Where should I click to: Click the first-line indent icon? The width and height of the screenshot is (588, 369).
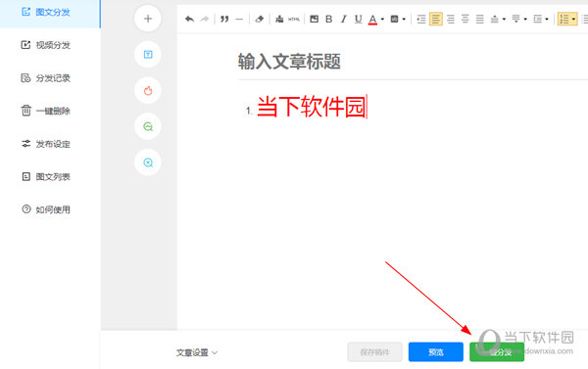(x=421, y=20)
